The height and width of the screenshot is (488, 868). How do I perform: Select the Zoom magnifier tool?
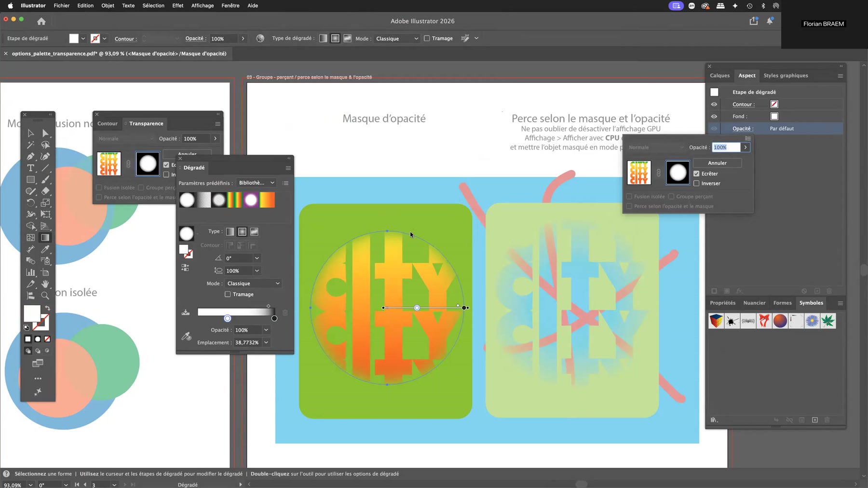tap(45, 296)
